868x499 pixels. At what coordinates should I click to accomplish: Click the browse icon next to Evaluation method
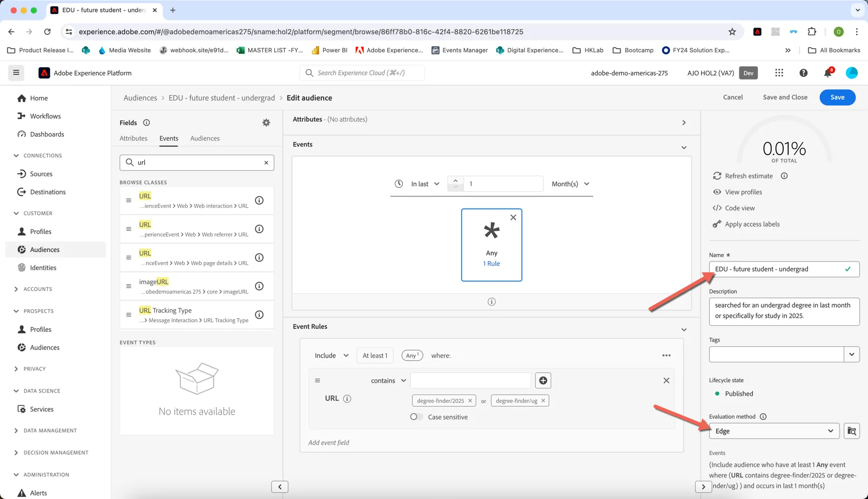tap(852, 431)
